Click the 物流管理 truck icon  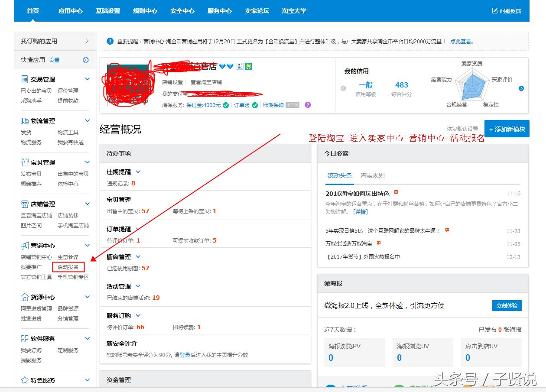pyautogui.click(x=25, y=121)
